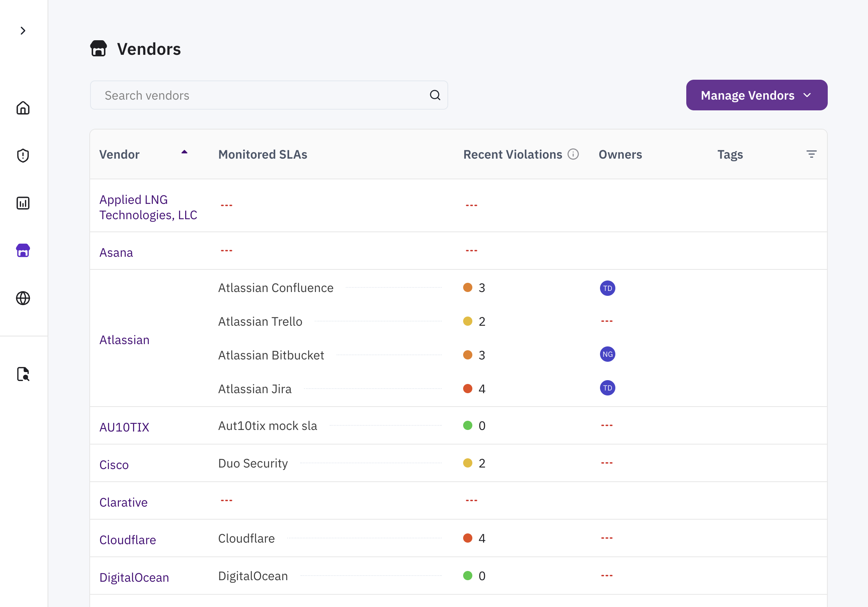The height and width of the screenshot is (607, 868).
Task: Click the red violation dot for Atlassian Jira
Action: [x=467, y=389]
